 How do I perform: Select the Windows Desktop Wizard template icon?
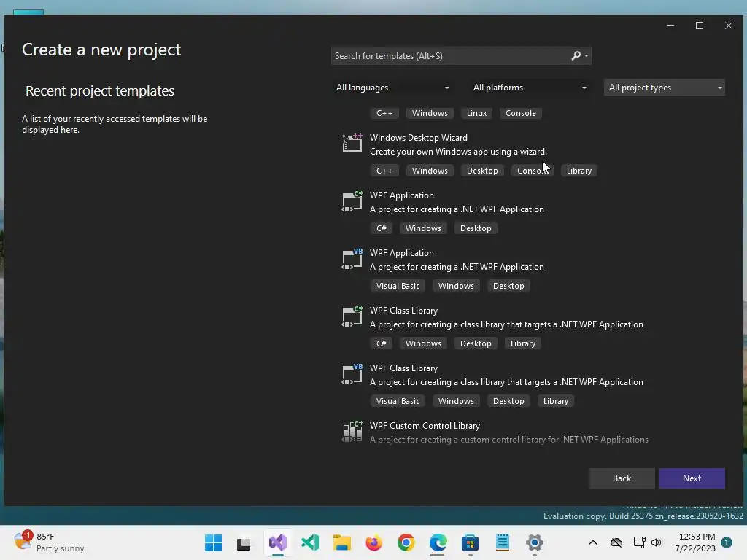tap(352, 142)
